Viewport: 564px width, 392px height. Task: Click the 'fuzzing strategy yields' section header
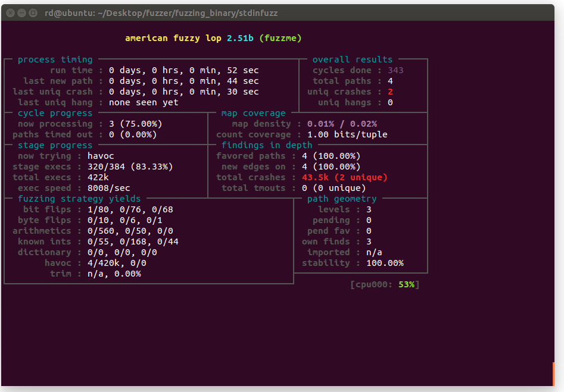79,199
